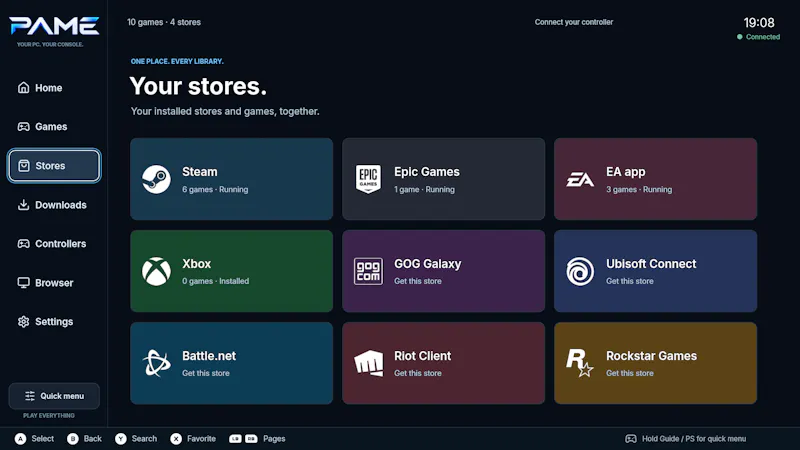Screen dimensions: 800x450
Task: Click 'Get this store' under Ubisoft Connect
Action: pyautogui.click(x=630, y=281)
